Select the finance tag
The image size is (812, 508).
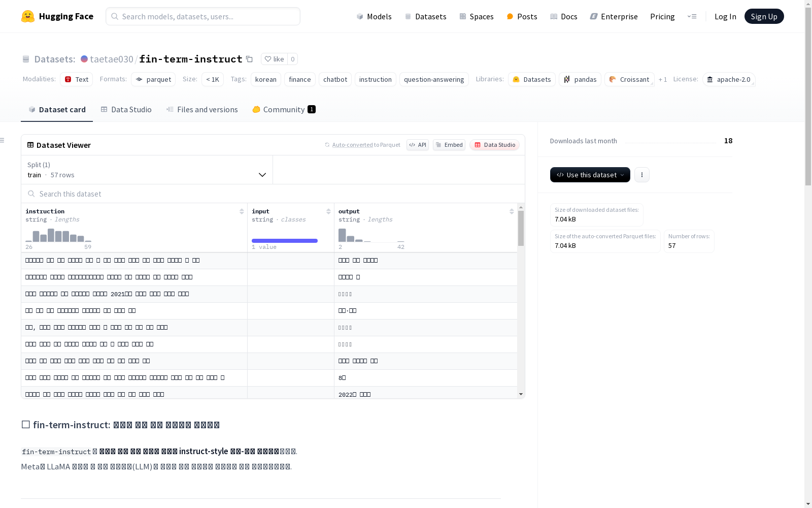[300, 79]
